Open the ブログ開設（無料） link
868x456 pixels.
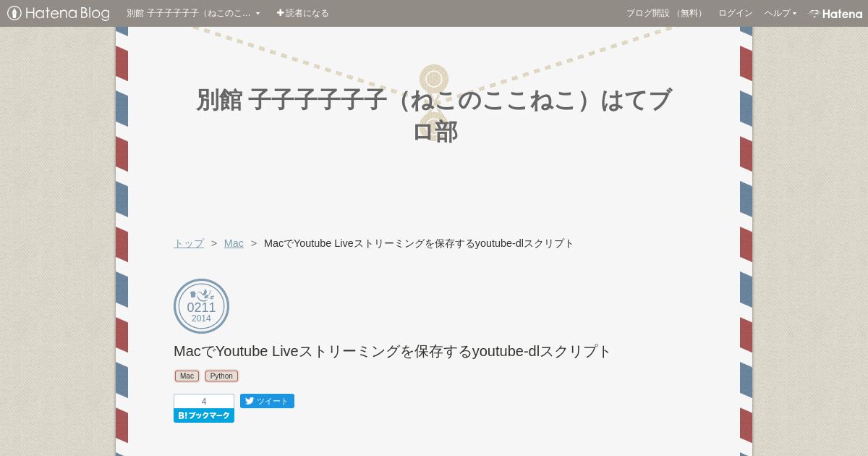pos(665,13)
